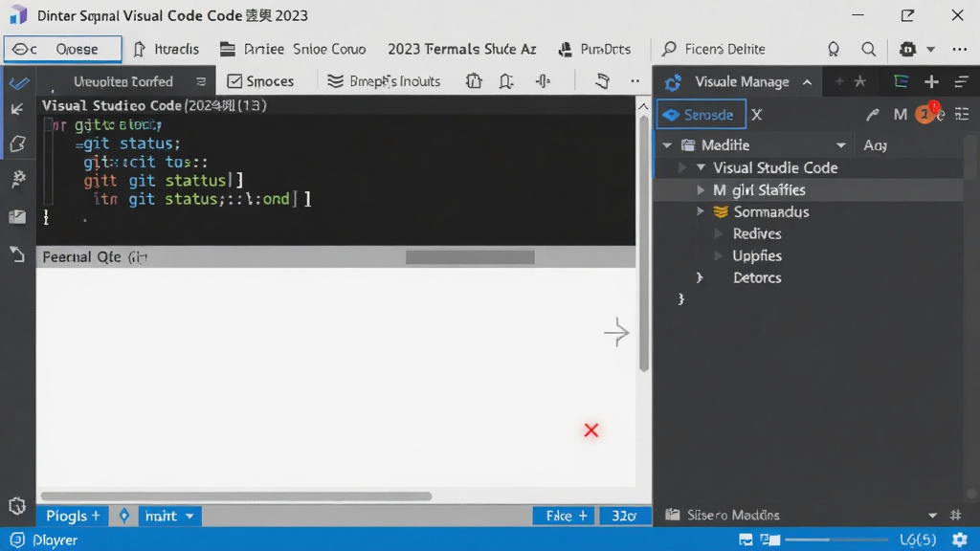
Task: Open the PumDrts toolbar item
Action: (x=594, y=49)
